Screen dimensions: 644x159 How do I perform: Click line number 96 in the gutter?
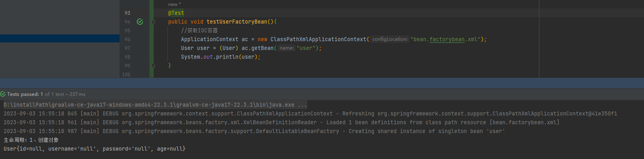coord(127,39)
